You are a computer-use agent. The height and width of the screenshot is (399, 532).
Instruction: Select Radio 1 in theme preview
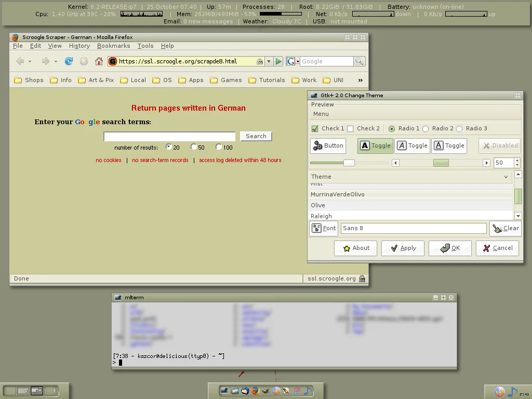click(x=392, y=129)
